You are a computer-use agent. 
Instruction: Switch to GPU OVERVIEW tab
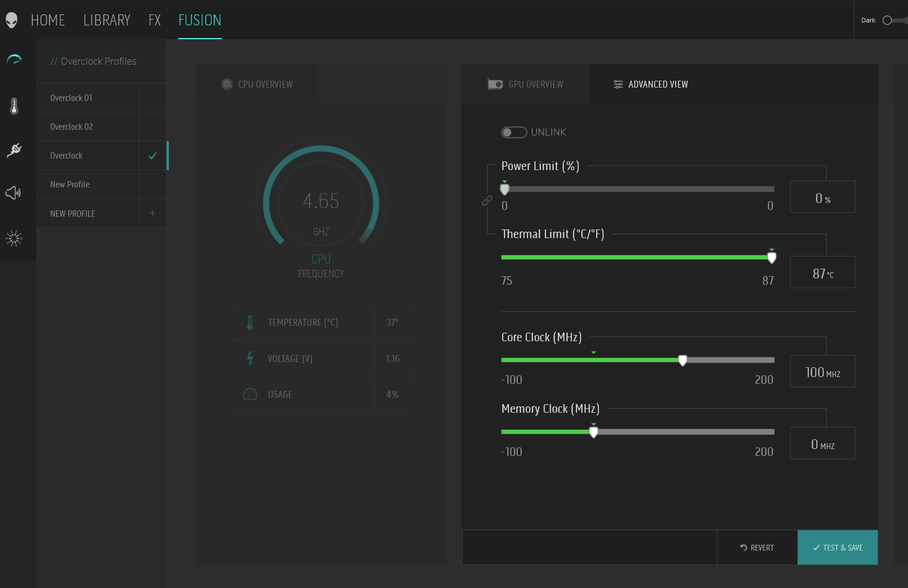(525, 84)
